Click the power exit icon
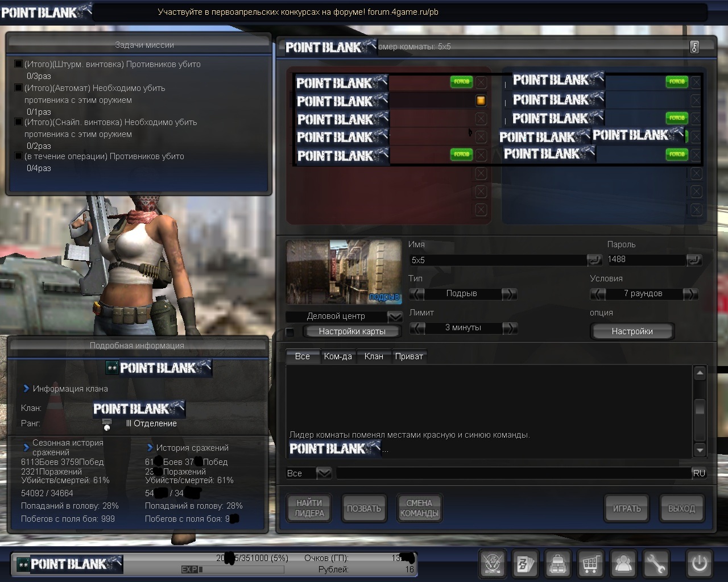Image resolution: width=728 pixels, height=582 pixels. coord(699,564)
